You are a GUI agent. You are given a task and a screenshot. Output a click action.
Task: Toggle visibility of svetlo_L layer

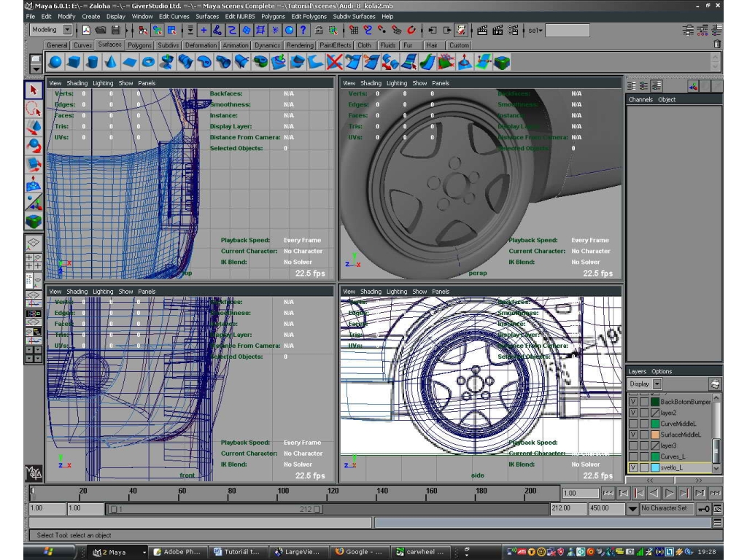pyautogui.click(x=632, y=467)
